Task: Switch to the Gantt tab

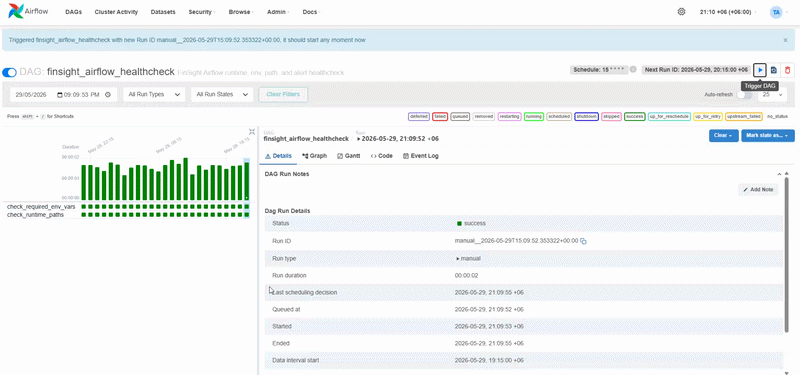Action: 348,156
